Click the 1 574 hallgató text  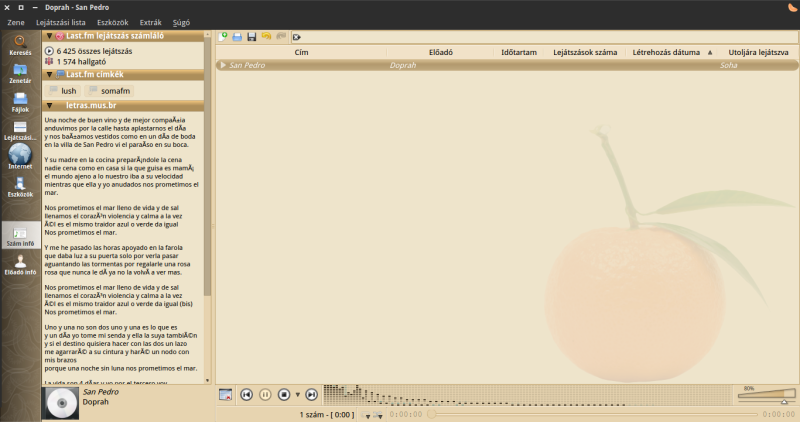tap(81, 62)
